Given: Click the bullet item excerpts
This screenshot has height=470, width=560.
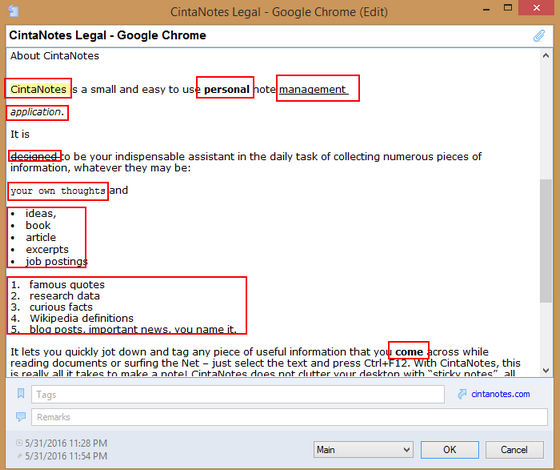Looking at the screenshot, I should 47,250.
